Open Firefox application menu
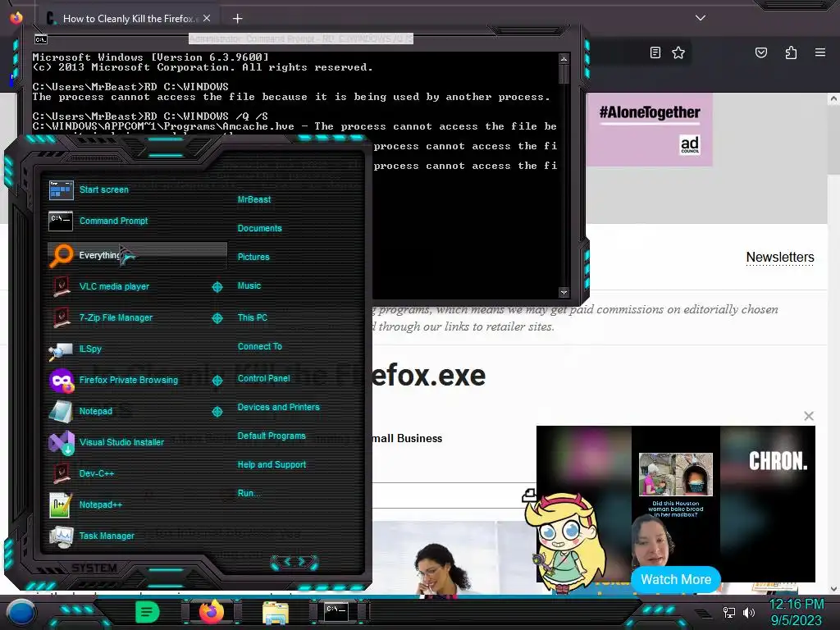This screenshot has height=630, width=840. coord(820,52)
